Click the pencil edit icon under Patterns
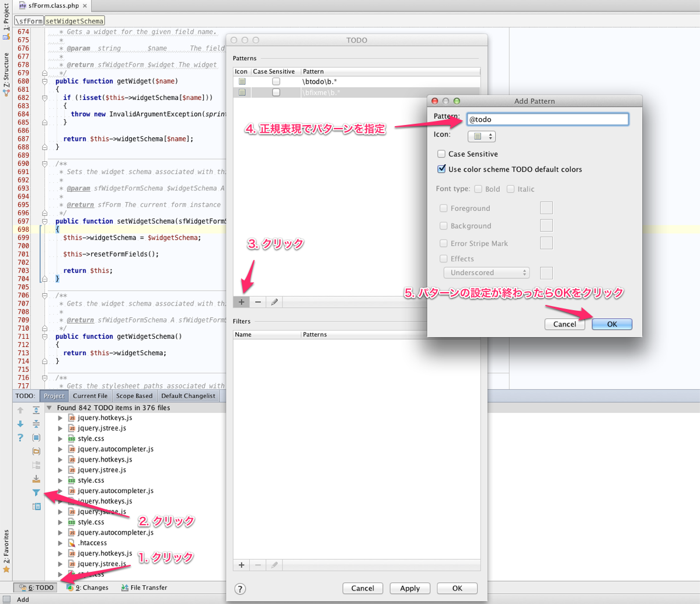The image size is (700, 604). click(x=274, y=302)
